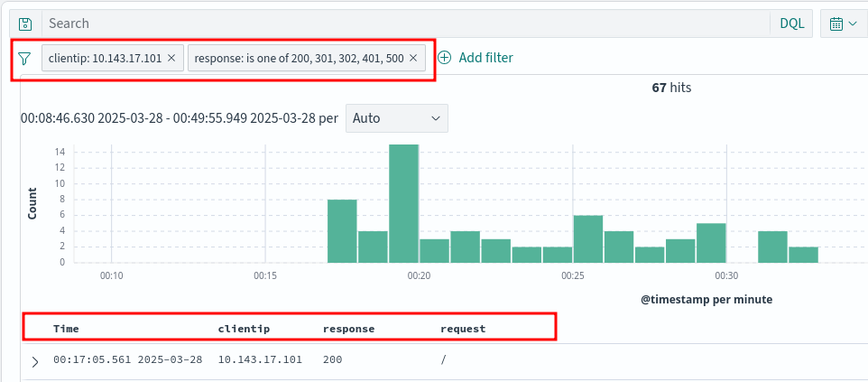Click the clientip column header

click(x=244, y=329)
